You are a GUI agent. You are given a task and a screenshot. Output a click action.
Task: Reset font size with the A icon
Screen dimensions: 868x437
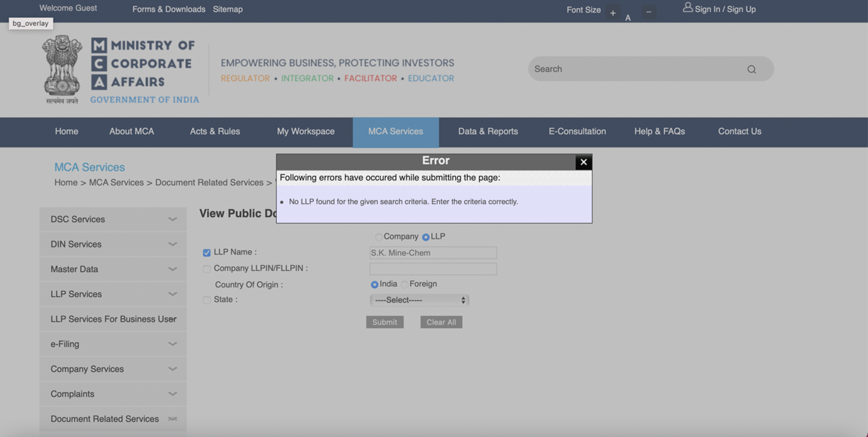pyautogui.click(x=628, y=18)
